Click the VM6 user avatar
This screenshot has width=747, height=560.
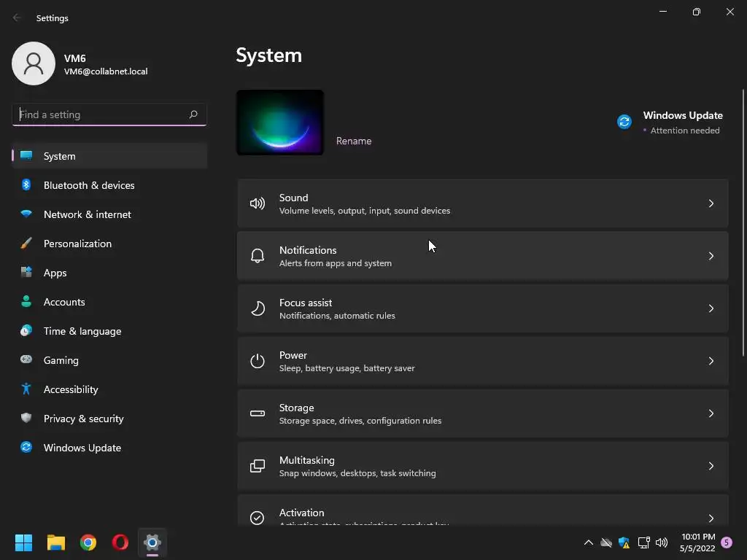click(x=34, y=63)
